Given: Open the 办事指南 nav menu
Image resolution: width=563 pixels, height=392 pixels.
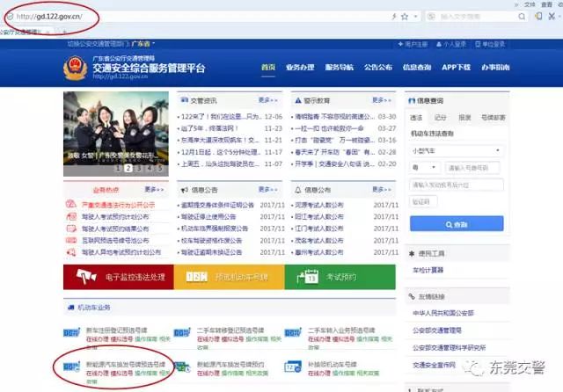Looking at the screenshot, I should 495,67.
